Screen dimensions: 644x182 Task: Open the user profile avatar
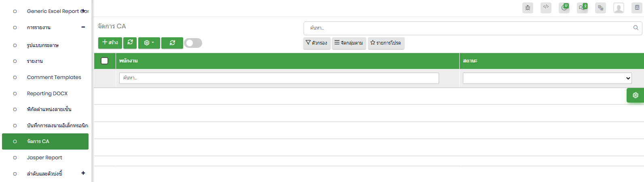619,8
